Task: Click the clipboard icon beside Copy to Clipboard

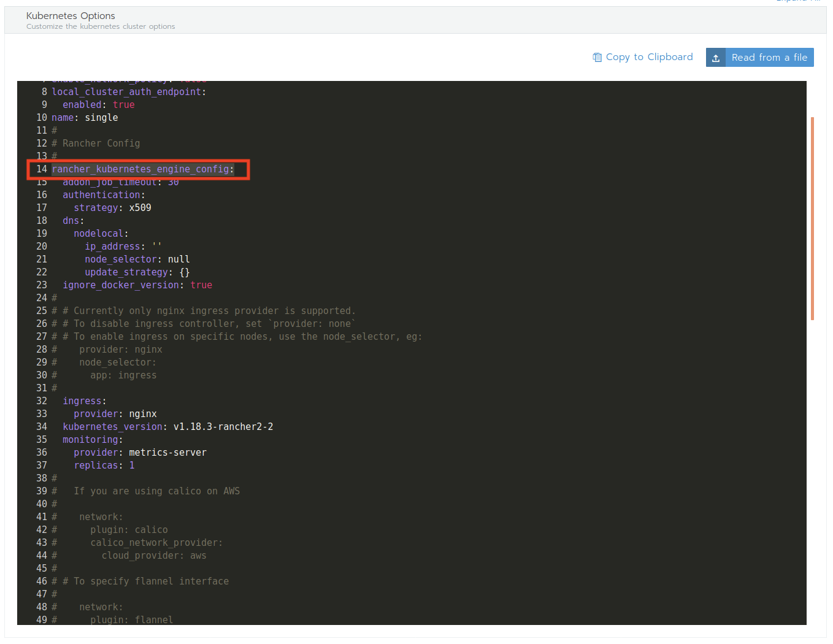Action: [x=597, y=57]
